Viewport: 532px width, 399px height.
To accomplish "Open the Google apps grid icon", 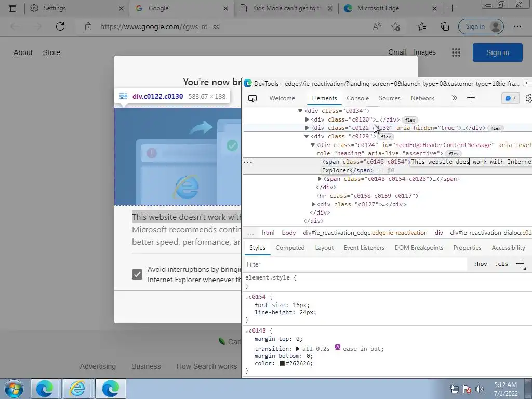I will pyautogui.click(x=456, y=52).
